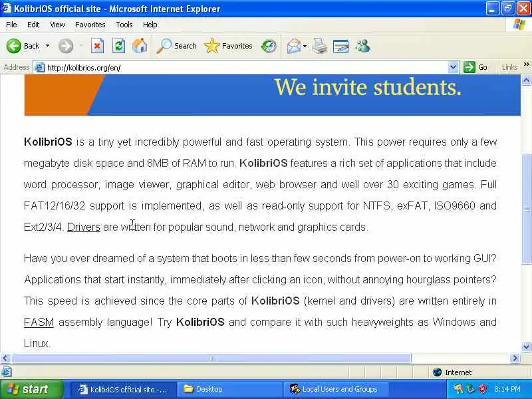Click the Edit page toolbar icon
This screenshot has height=399, width=532.
pos(341,46)
